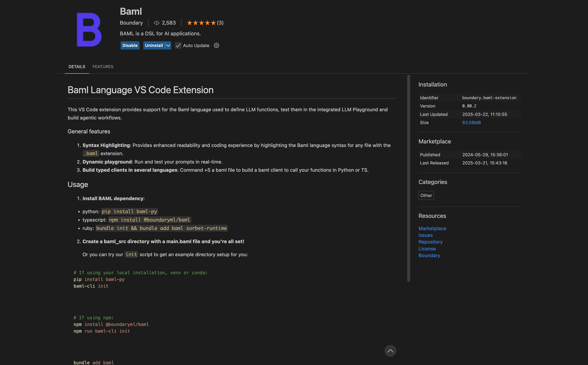Click the Marketplace section heading
This screenshot has width=588, height=365.
pyautogui.click(x=434, y=141)
